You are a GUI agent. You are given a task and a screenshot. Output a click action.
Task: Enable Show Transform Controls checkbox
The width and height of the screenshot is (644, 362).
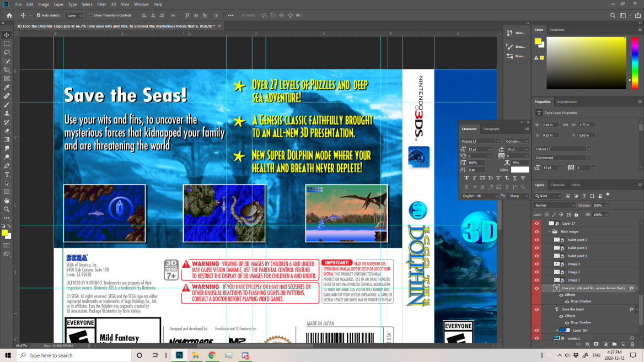[x=90, y=15]
